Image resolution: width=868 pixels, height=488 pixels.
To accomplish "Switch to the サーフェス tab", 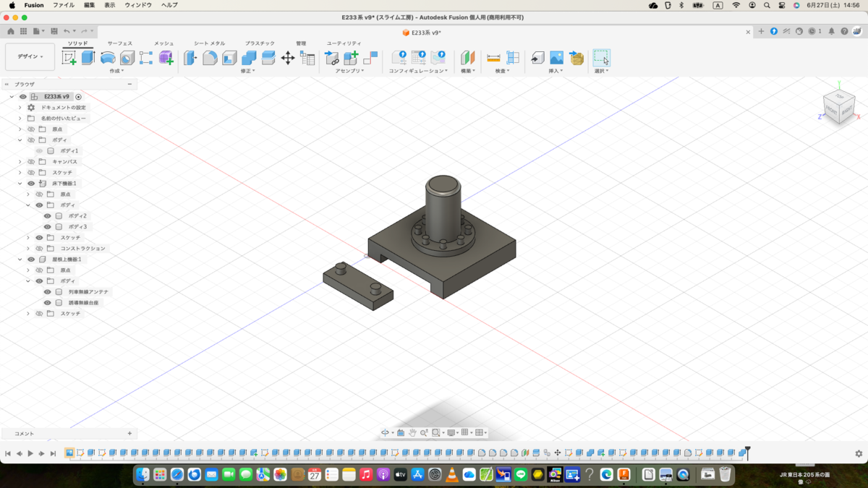I will [x=120, y=43].
